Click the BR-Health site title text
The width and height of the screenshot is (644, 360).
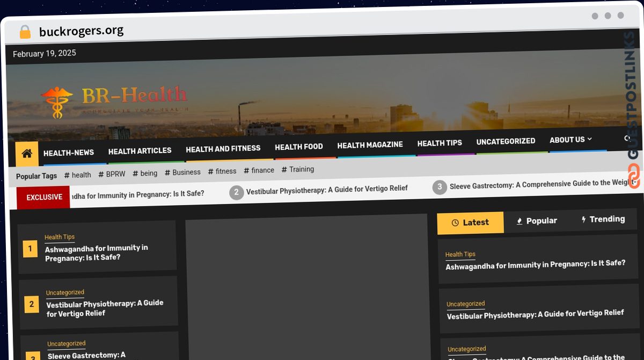coord(134,96)
